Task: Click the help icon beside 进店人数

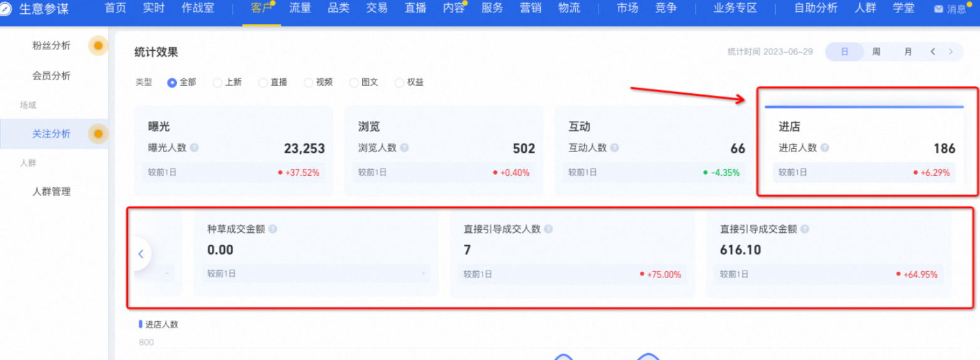Action: [x=825, y=148]
